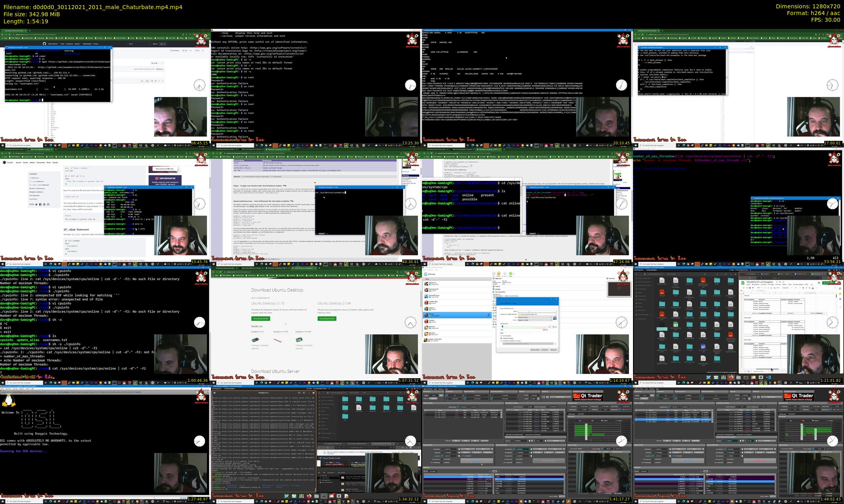
Task: Select the Festplatte erzeugen radio option
Action: click(501, 338)
